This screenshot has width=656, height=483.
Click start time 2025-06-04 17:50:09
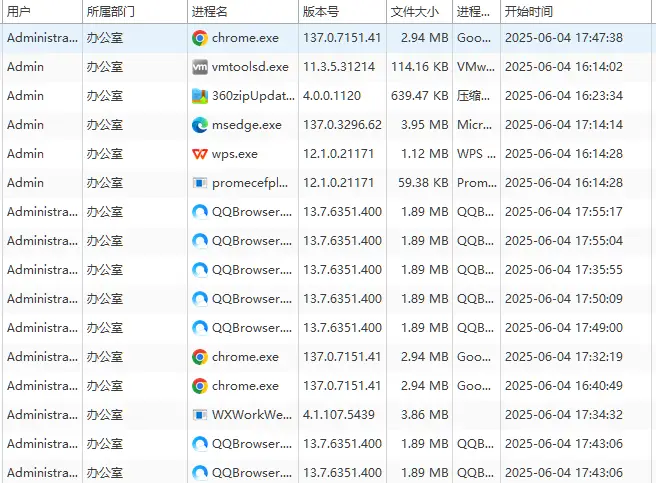(564, 299)
